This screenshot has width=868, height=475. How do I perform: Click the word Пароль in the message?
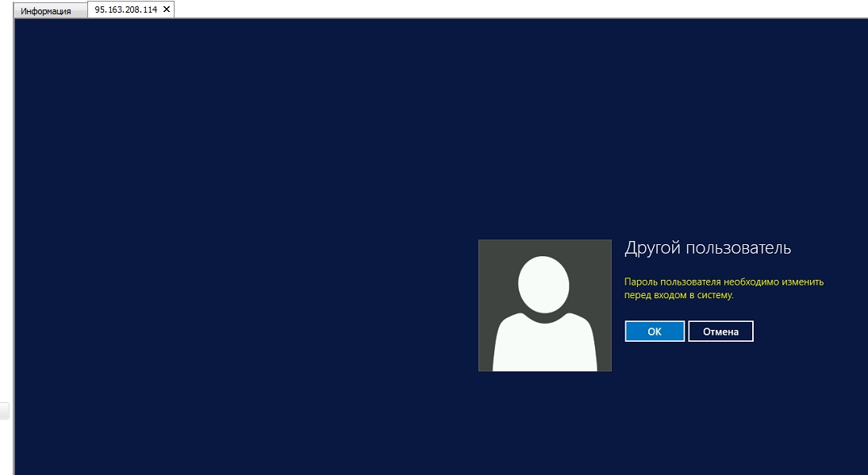click(x=640, y=282)
